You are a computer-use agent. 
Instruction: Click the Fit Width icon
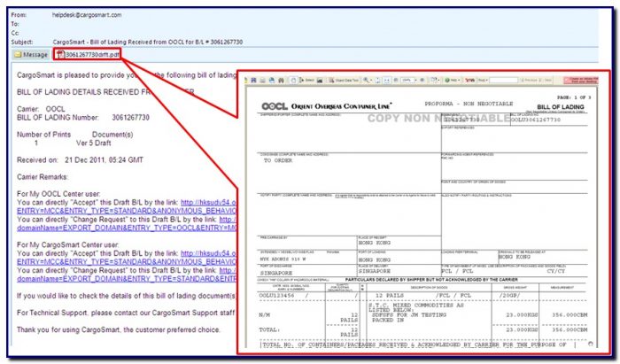(386, 81)
